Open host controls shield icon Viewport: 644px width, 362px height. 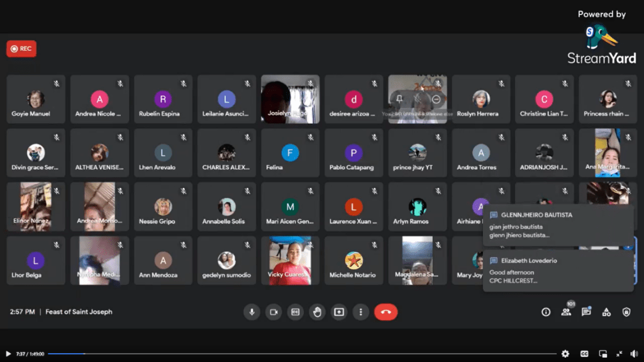click(626, 312)
